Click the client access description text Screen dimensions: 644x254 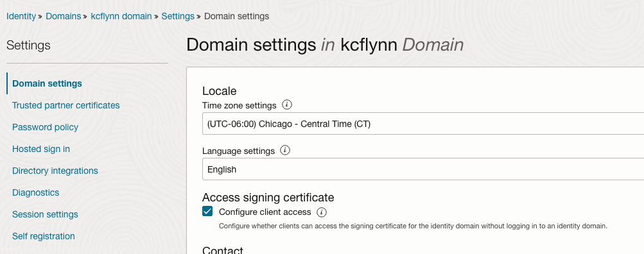pyautogui.click(x=413, y=226)
